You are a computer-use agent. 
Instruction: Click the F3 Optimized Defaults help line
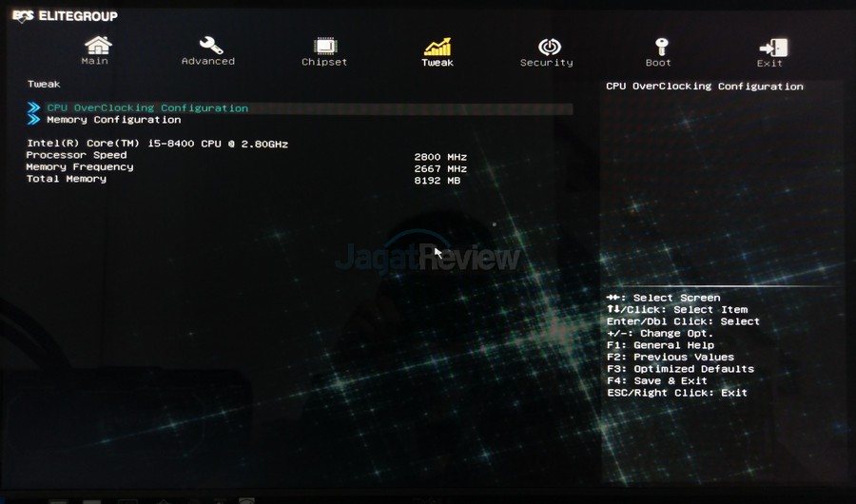[x=680, y=369]
